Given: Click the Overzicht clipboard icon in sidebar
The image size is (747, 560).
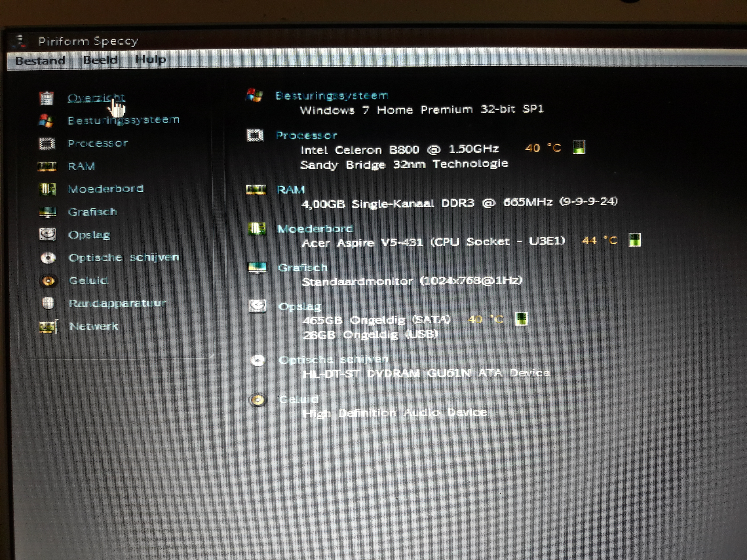Looking at the screenshot, I should coord(47,98).
